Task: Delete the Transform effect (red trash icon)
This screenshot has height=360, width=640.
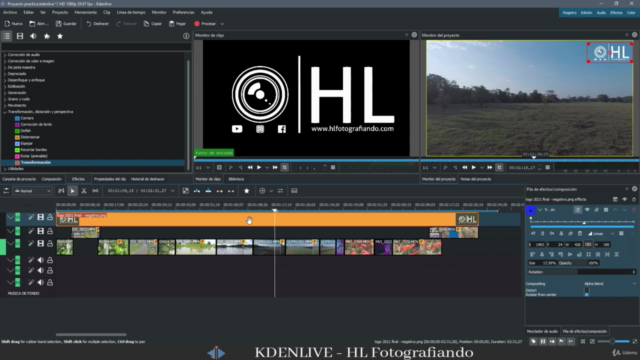Action: coord(634,210)
